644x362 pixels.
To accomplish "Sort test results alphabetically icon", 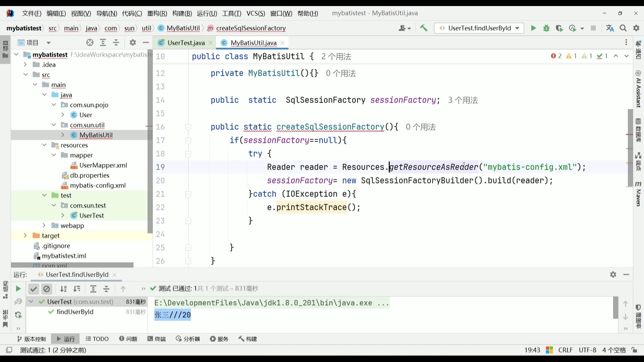I will click(x=63, y=289).
